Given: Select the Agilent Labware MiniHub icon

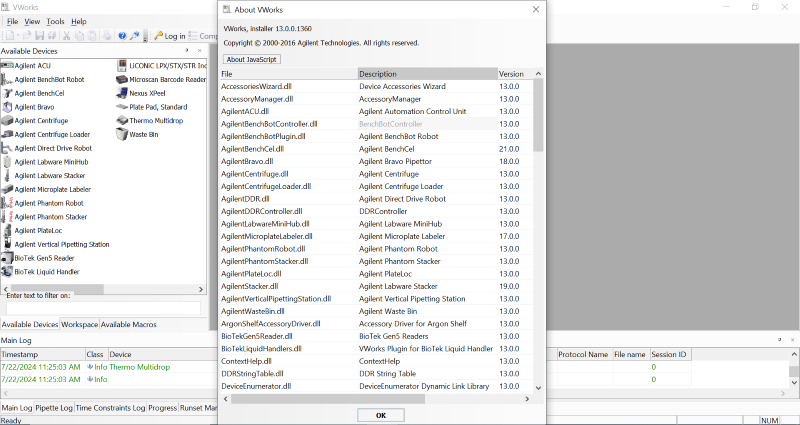Looking at the screenshot, I should click(7, 162).
